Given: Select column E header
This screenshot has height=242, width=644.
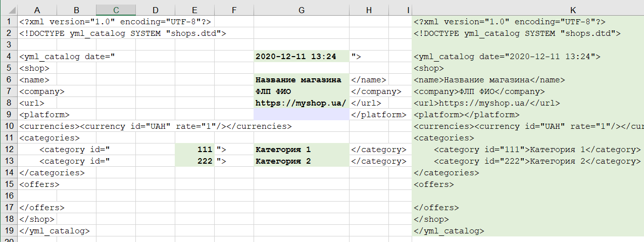Looking at the screenshot, I should (194, 10).
